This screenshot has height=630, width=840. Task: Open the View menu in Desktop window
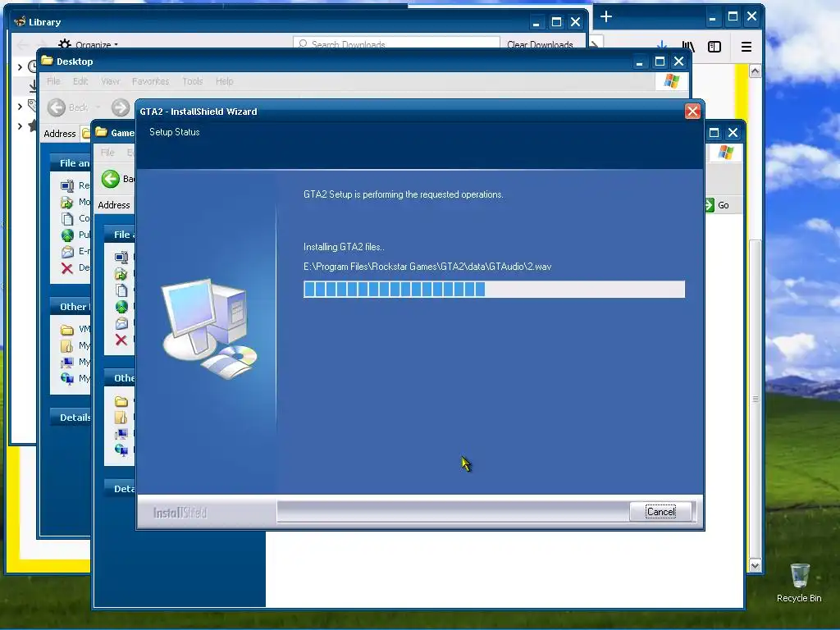110,81
